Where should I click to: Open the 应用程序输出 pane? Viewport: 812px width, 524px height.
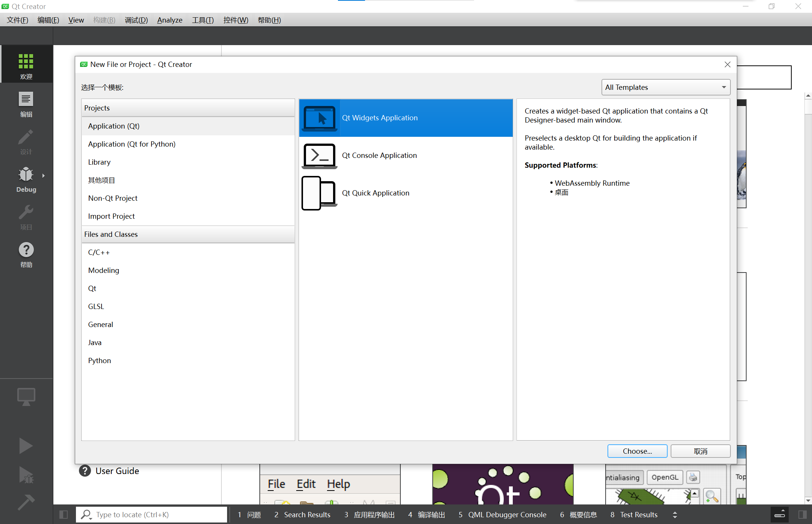tap(370, 515)
